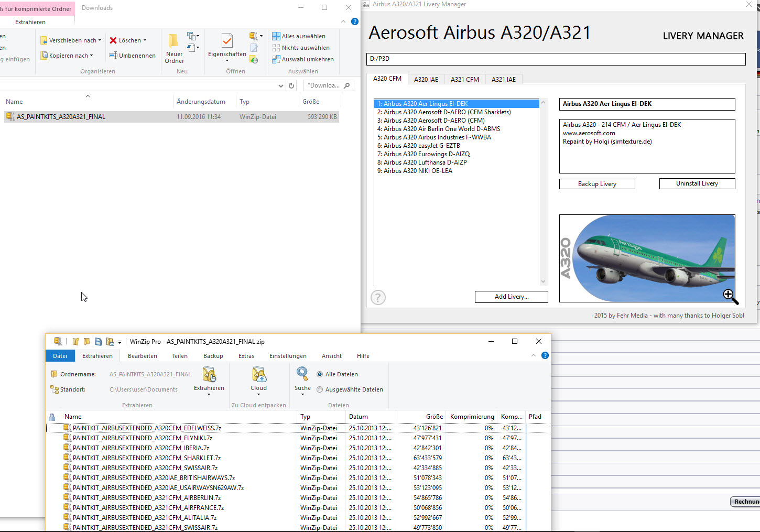Click the Cloud unzip icon in WinZip ribbon
This screenshot has width=760, height=532.
pos(259,374)
